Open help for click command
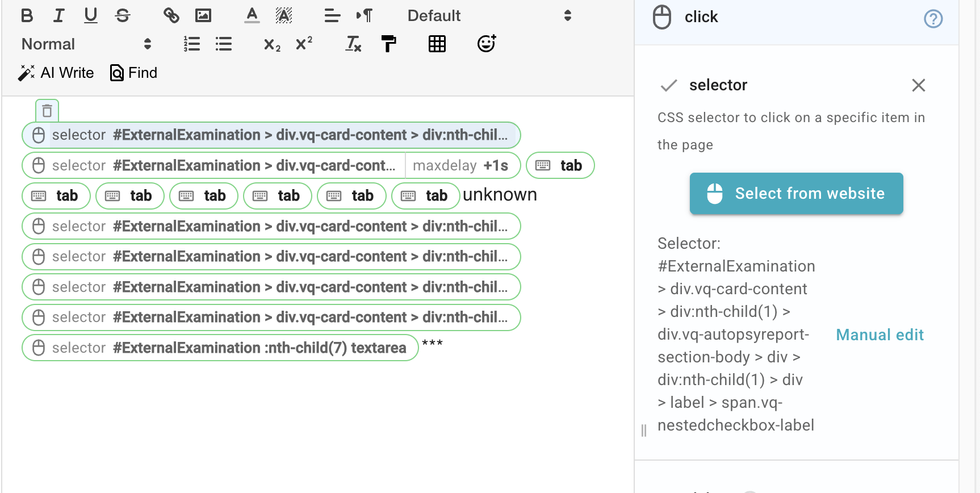Image resolution: width=980 pixels, height=493 pixels. pos(933,19)
